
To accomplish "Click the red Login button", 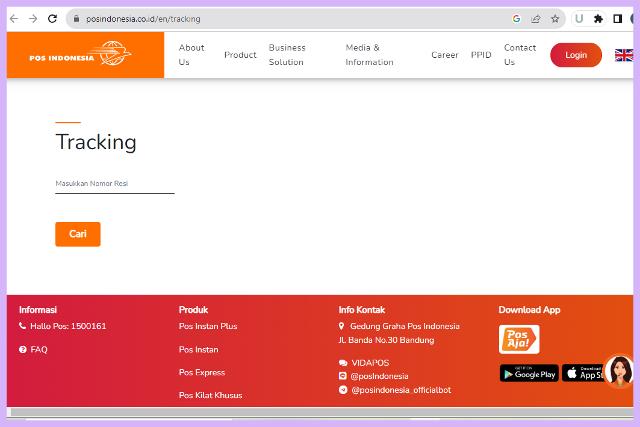I will [x=576, y=55].
